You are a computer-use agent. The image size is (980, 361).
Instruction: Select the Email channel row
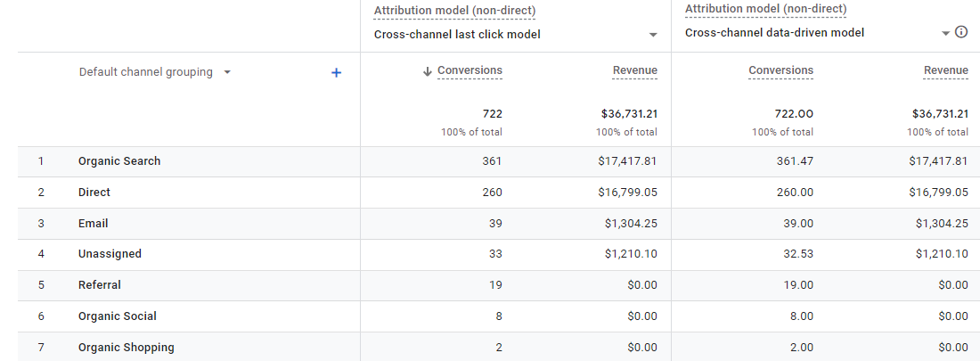pyautogui.click(x=94, y=224)
